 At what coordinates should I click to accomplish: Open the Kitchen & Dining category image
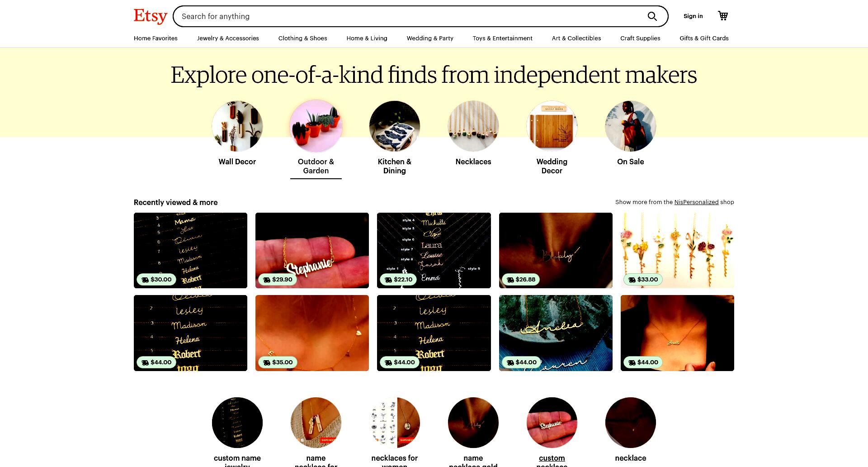point(395,126)
